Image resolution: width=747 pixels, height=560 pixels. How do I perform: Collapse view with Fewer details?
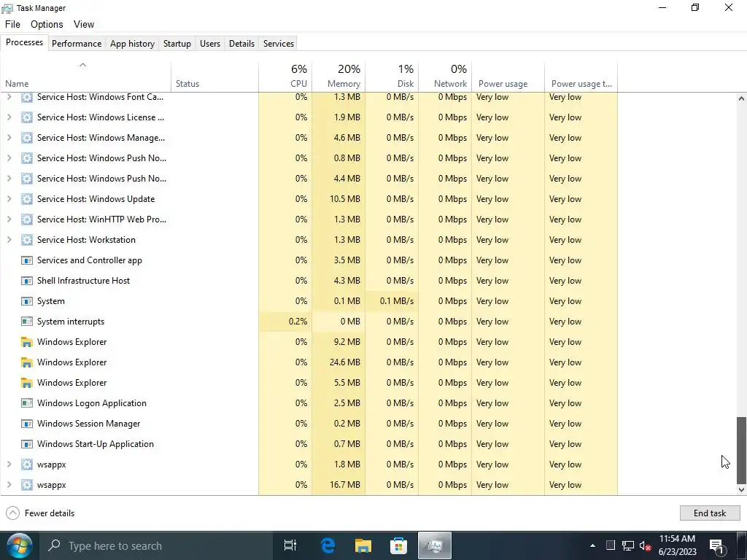point(40,513)
